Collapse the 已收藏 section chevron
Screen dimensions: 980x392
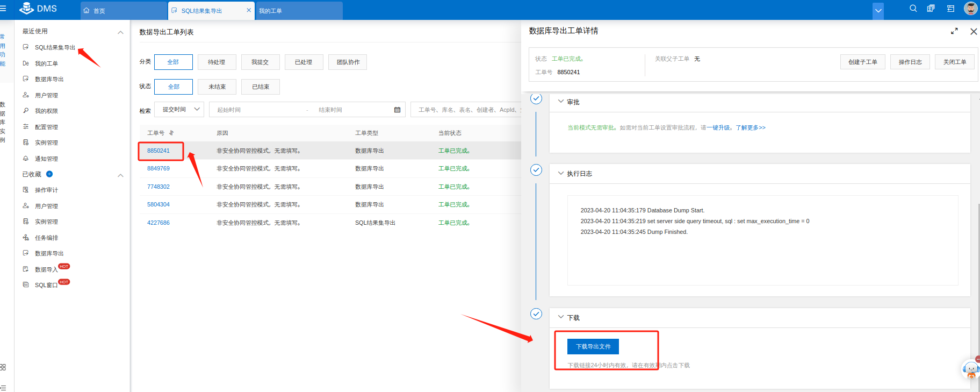pyautogui.click(x=120, y=175)
